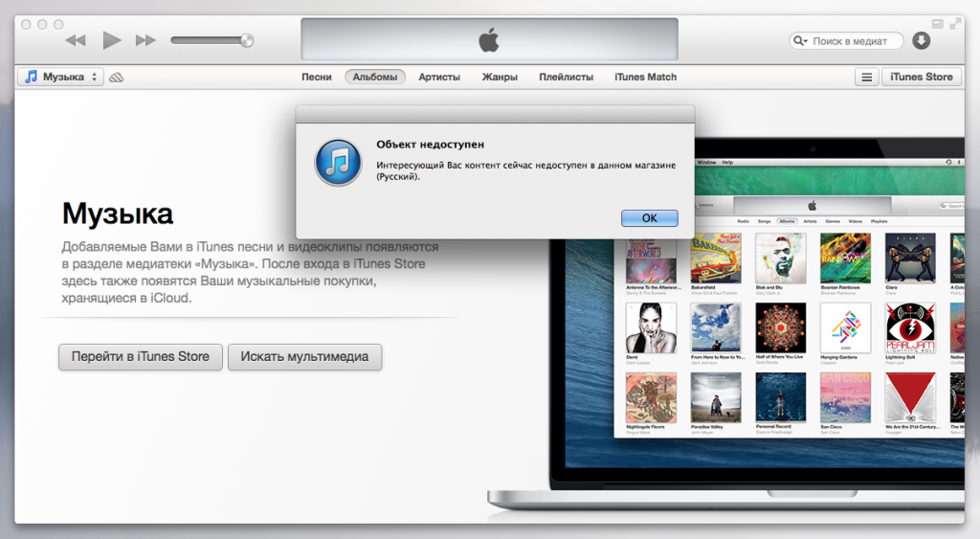This screenshot has width=980, height=539.
Task: Toggle full screen arrows icon
Action: pos(955,24)
